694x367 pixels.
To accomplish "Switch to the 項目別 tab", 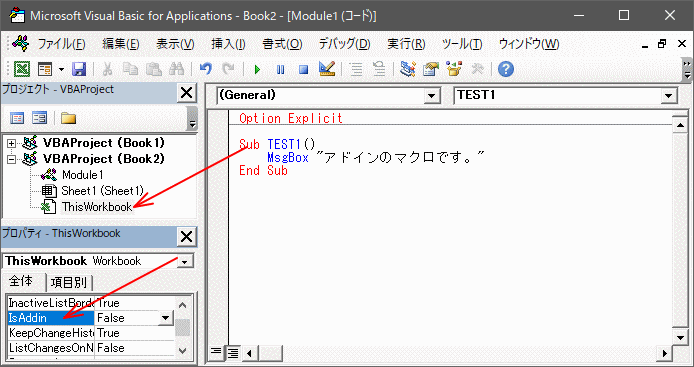I will point(68,282).
